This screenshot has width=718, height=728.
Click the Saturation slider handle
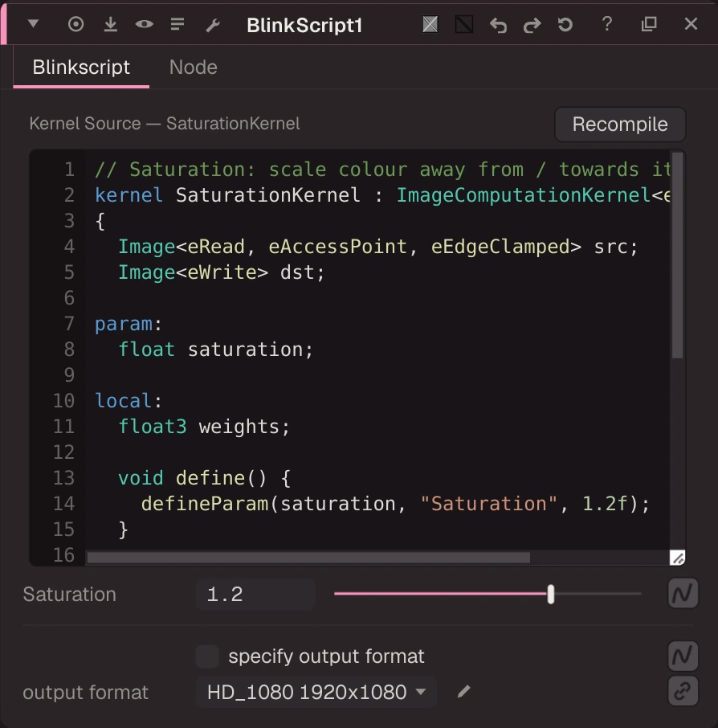point(551,595)
